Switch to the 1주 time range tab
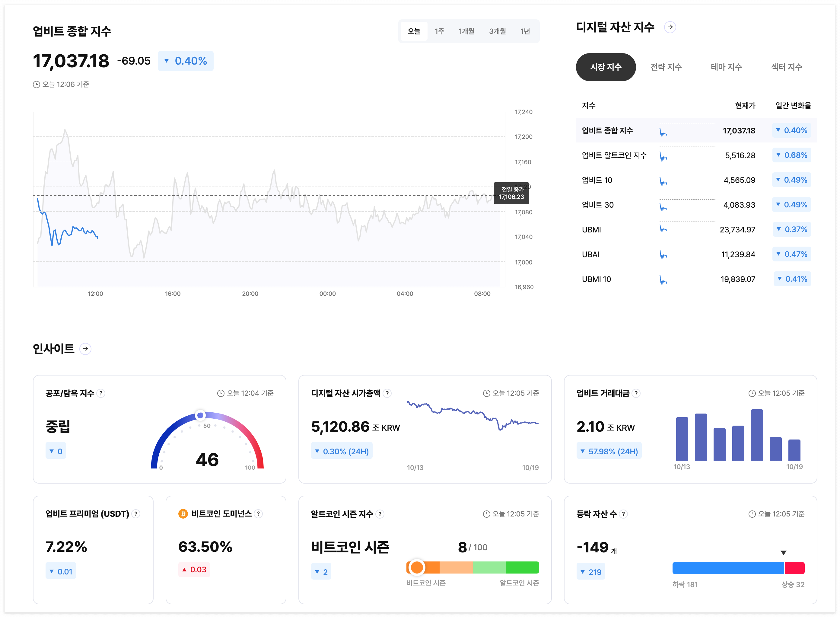 (x=439, y=31)
